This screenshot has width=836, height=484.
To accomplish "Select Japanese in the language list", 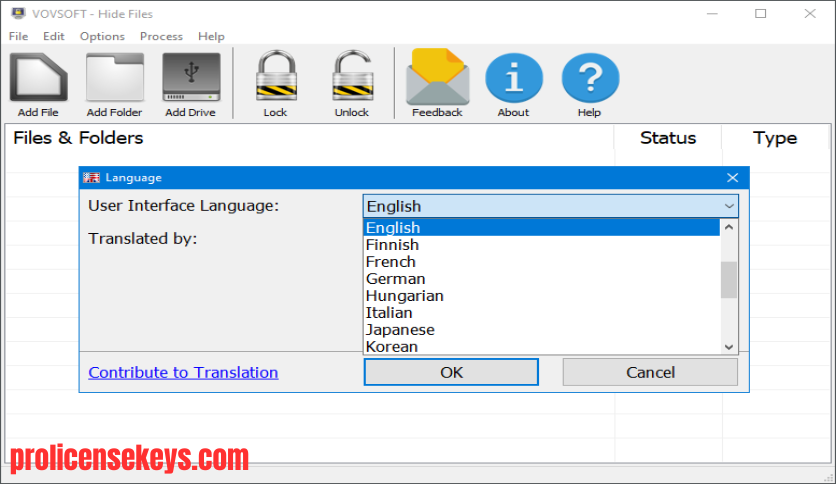I will pos(542,330).
